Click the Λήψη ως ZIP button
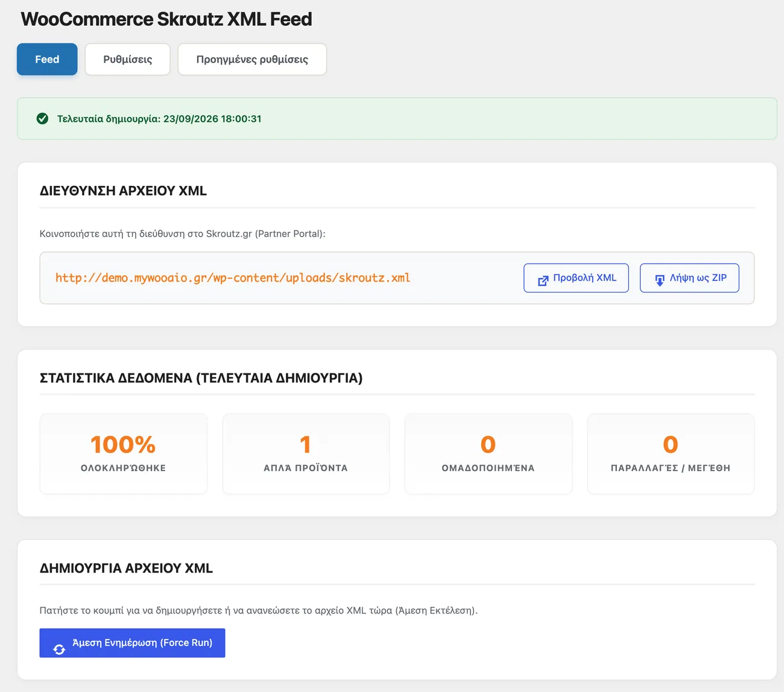 [x=689, y=278]
